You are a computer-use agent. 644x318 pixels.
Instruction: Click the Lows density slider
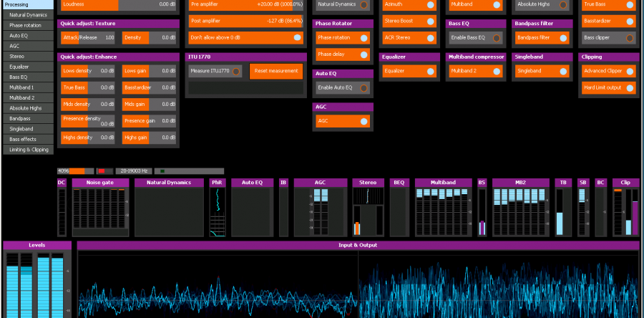pos(88,71)
